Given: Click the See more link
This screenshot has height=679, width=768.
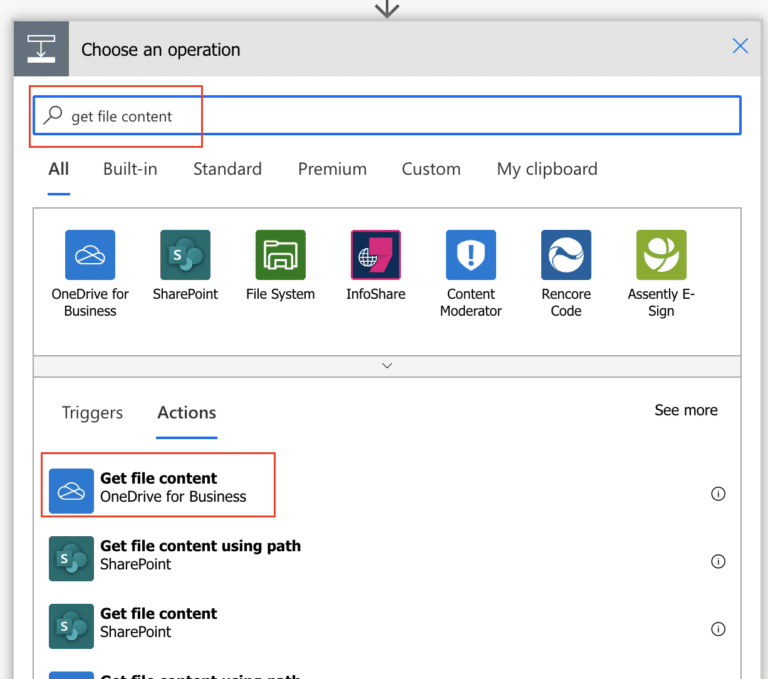Looking at the screenshot, I should click(685, 410).
